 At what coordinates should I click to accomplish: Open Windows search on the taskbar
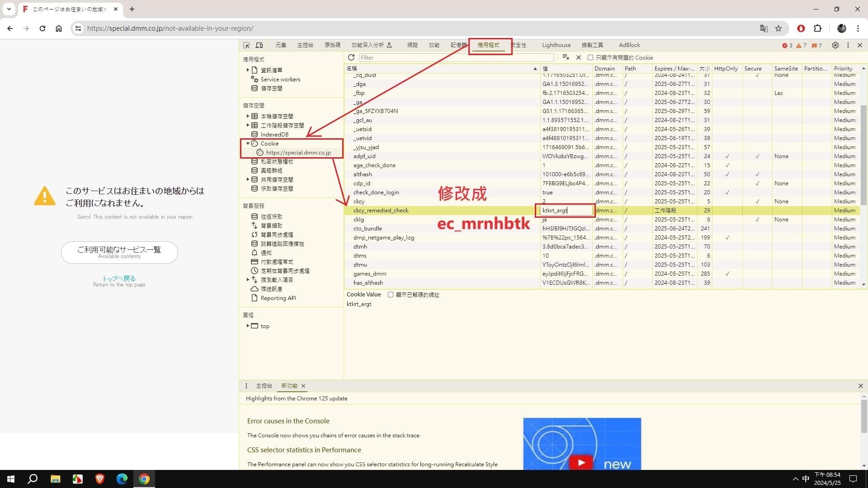(x=33, y=479)
